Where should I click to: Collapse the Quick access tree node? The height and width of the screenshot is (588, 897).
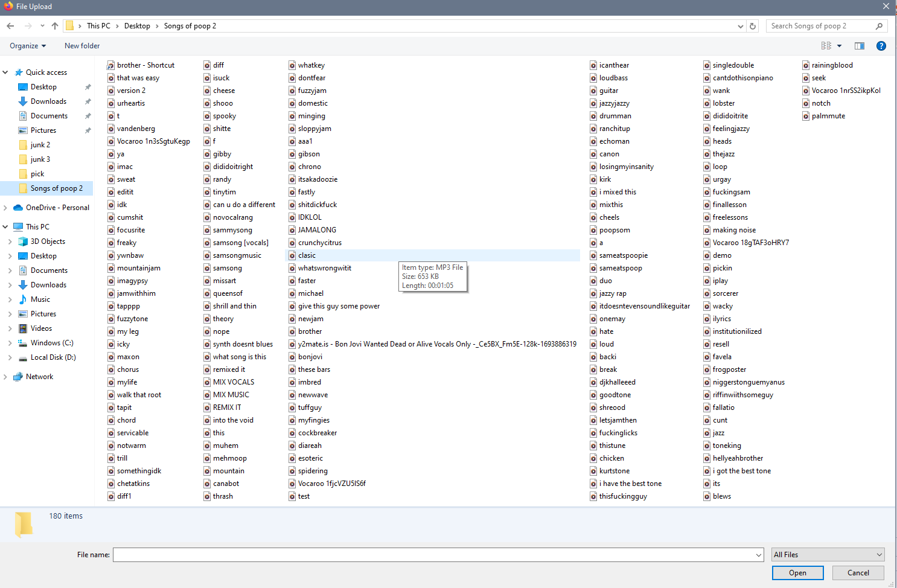[x=5, y=72]
